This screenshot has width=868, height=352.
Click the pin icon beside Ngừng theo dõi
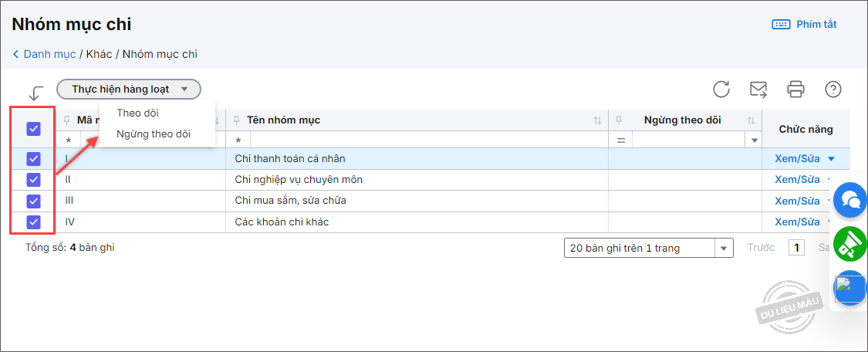(x=620, y=120)
